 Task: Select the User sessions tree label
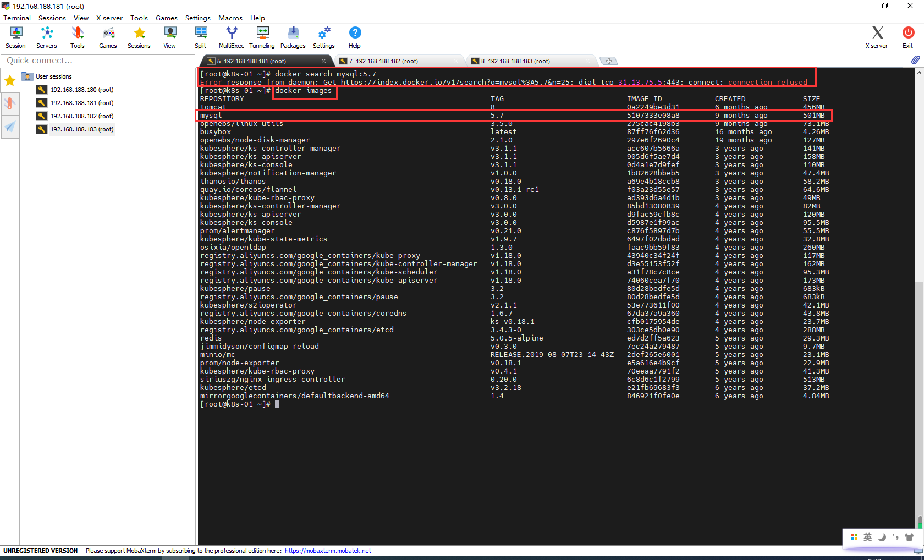54,76
